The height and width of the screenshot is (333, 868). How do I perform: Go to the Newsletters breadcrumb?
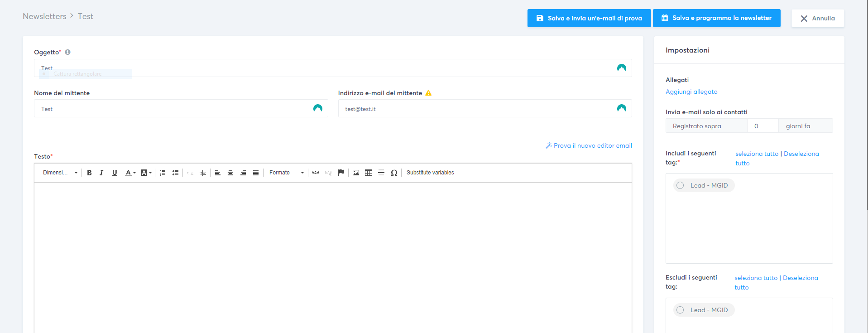[44, 16]
